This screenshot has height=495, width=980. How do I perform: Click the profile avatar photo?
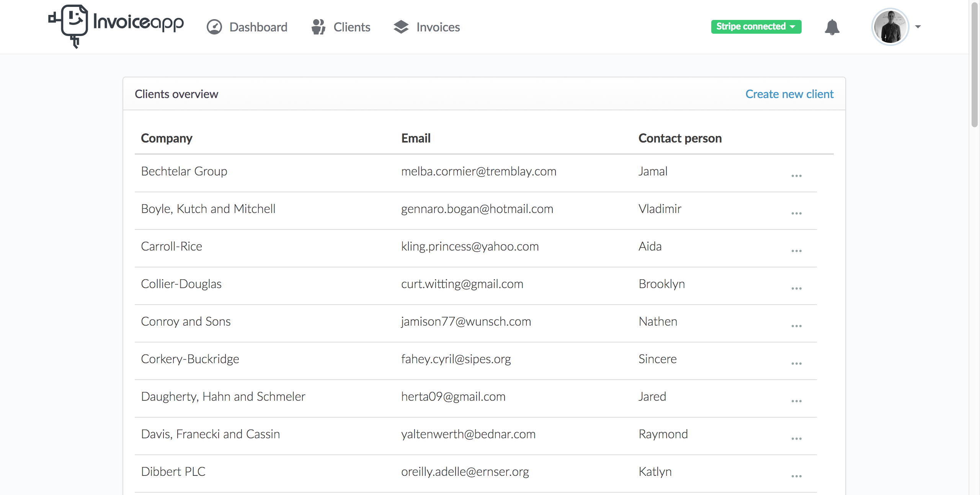pyautogui.click(x=890, y=26)
